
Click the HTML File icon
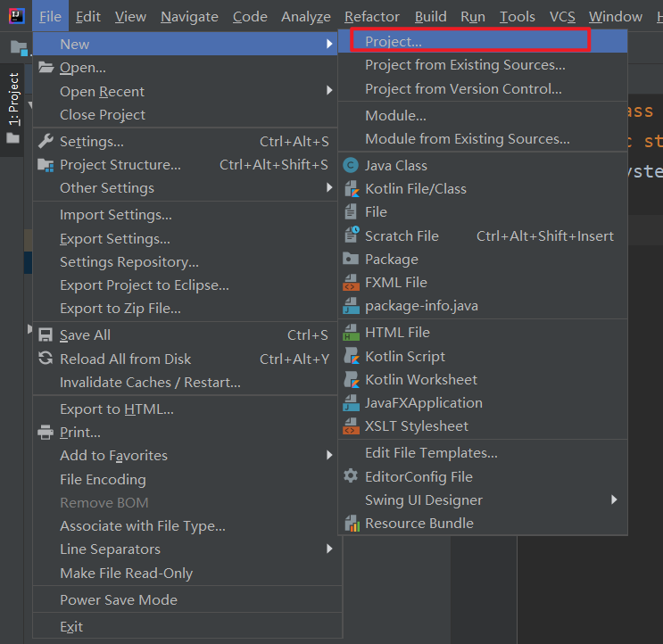pyautogui.click(x=351, y=332)
